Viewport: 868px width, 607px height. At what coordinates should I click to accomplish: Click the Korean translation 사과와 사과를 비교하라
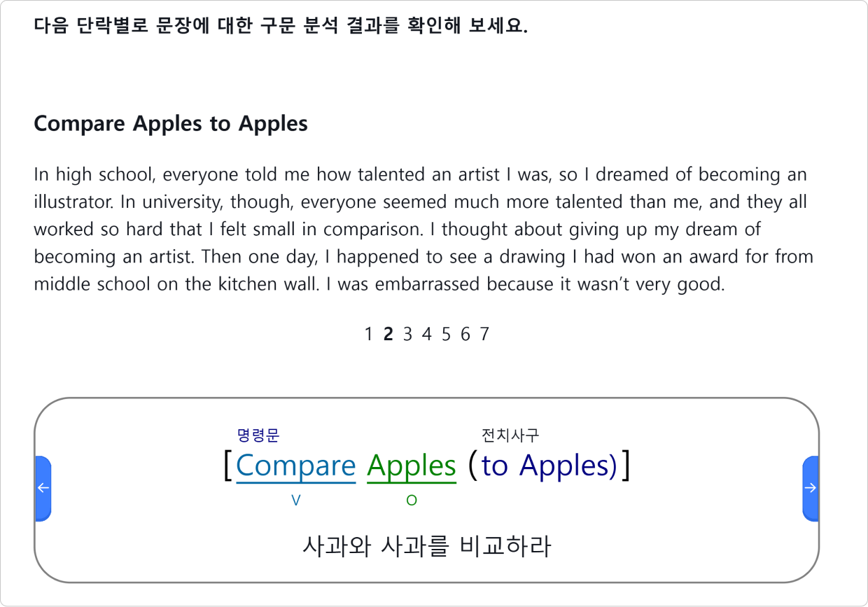(427, 546)
